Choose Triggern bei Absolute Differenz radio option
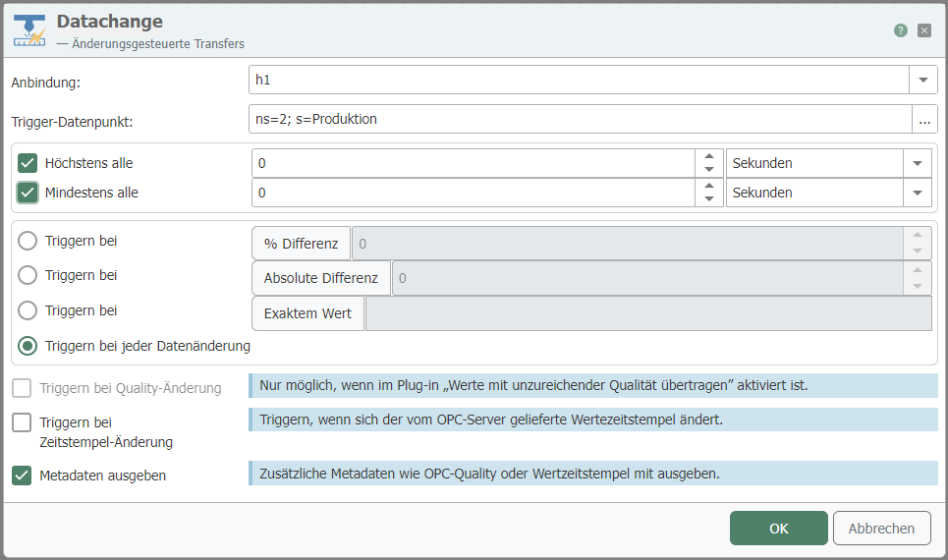 (x=28, y=276)
